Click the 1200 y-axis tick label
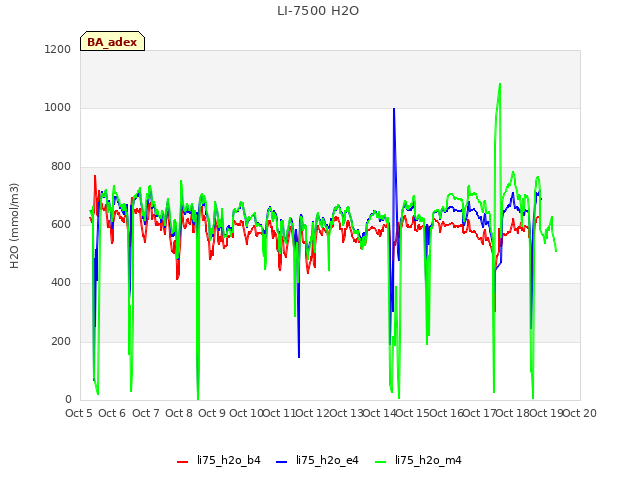The width and height of the screenshot is (640, 480). (x=58, y=49)
